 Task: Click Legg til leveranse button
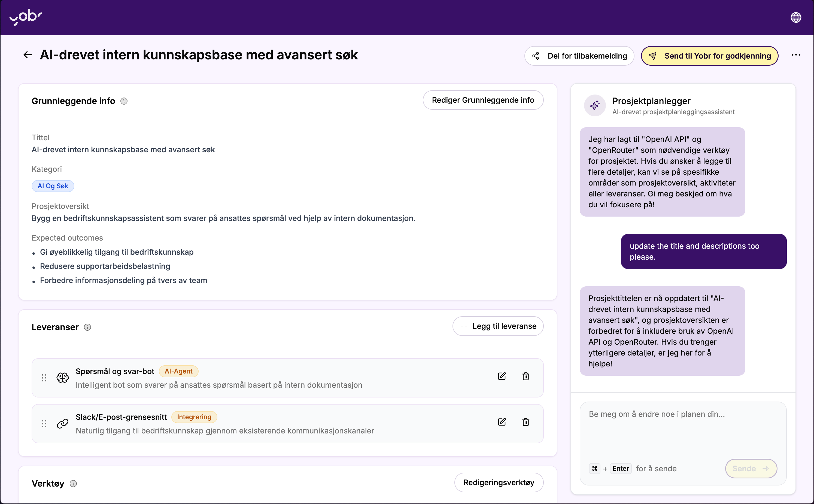click(x=498, y=326)
